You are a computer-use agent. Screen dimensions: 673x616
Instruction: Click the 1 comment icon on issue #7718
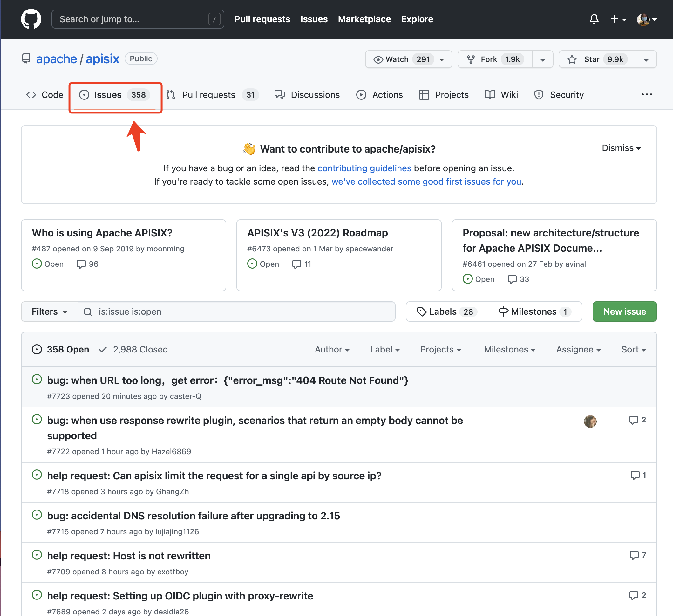[x=638, y=475]
